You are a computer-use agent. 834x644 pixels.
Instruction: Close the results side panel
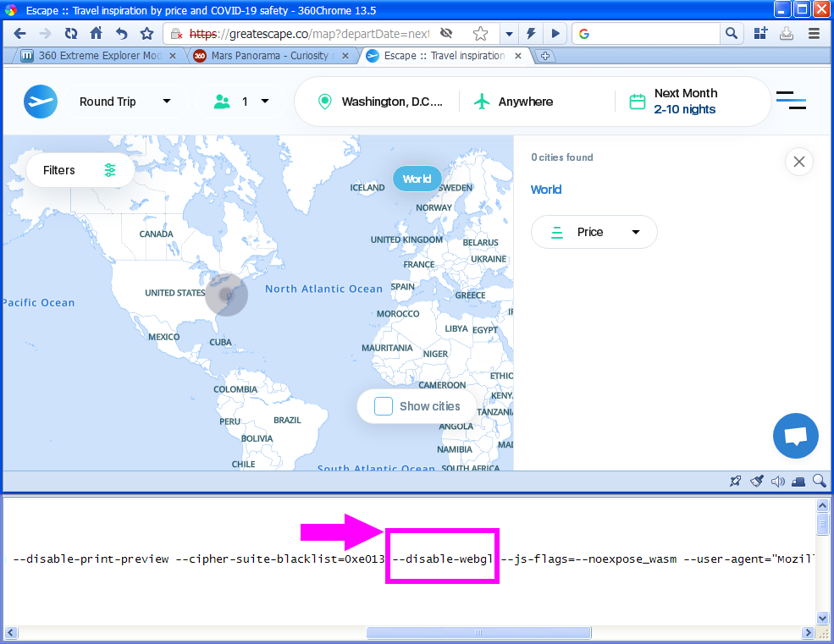(x=799, y=162)
